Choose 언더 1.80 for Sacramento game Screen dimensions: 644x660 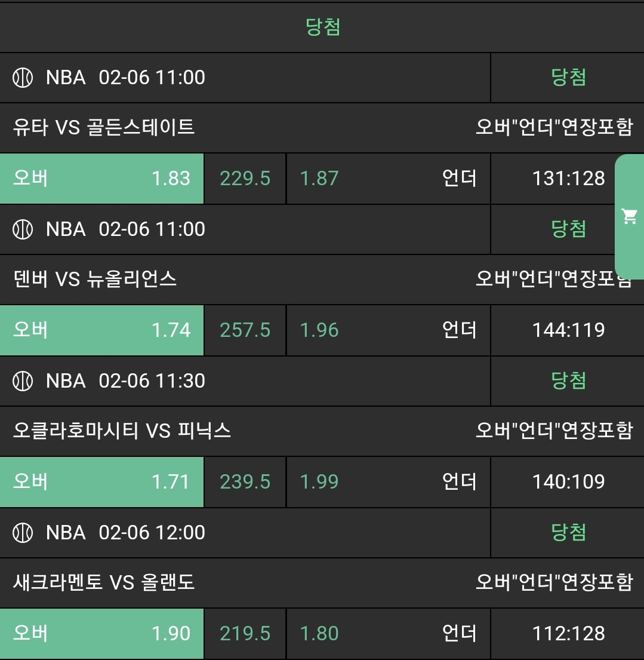[x=388, y=634]
